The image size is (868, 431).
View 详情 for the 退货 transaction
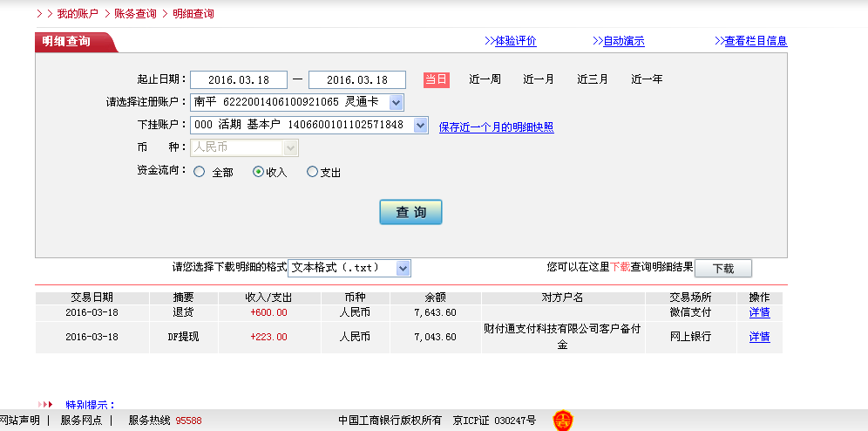click(x=759, y=312)
